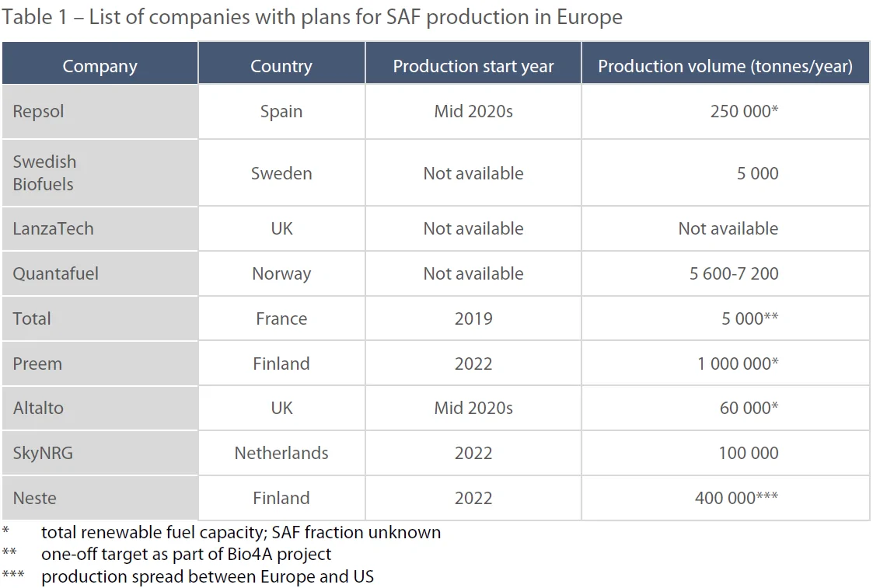Image resolution: width=873 pixels, height=588 pixels.
Task: Select the Netherlands country cell
Action: click(x=281, y=453)
